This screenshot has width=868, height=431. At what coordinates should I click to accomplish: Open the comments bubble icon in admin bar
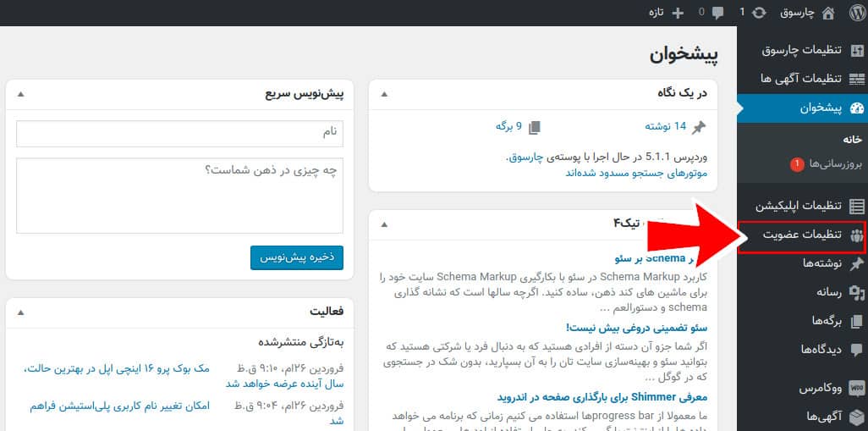point(717,13)
